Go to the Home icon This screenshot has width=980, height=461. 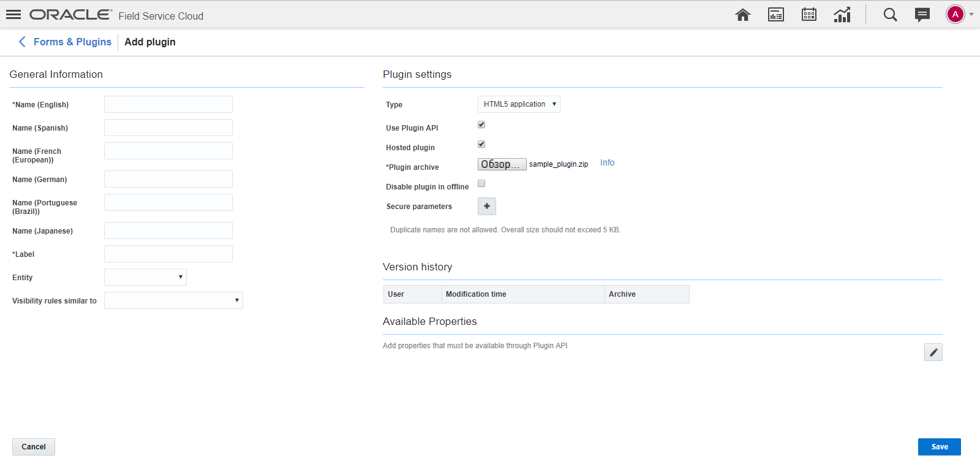coord(743,15)
